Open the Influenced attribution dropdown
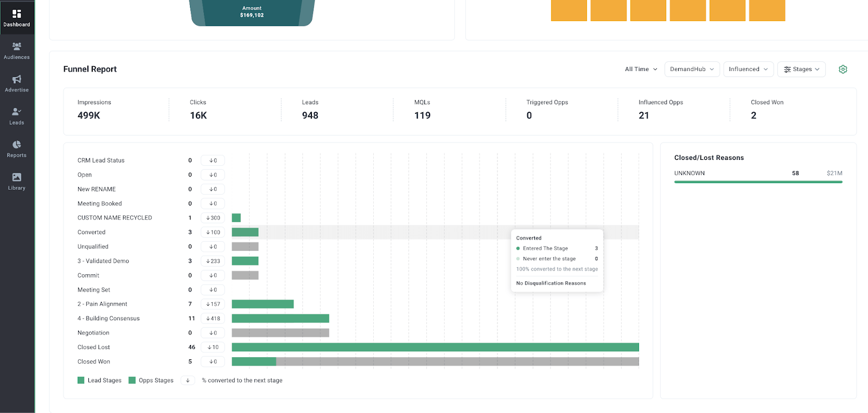 pos(749,69)
